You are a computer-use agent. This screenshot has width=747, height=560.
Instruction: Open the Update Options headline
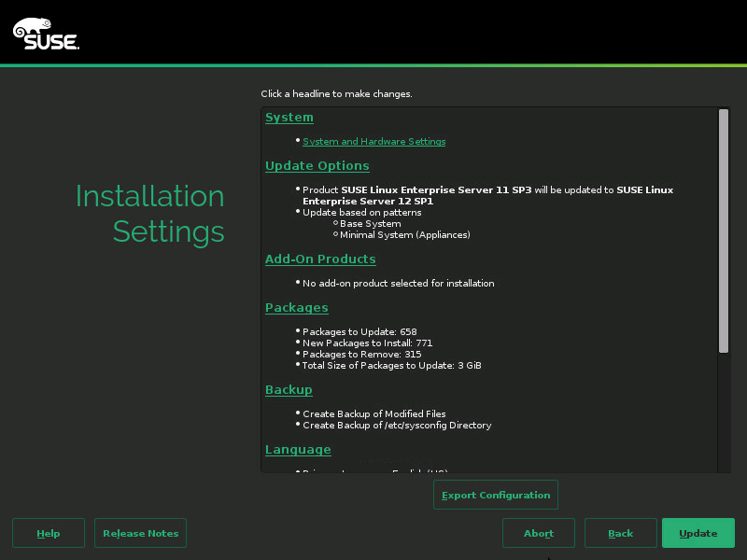pos(317,165)
